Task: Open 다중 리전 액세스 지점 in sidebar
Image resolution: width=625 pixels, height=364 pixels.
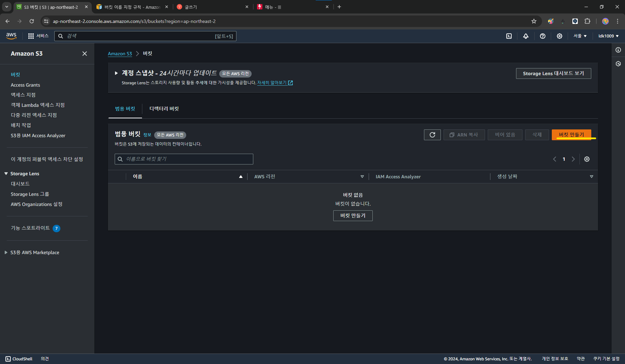Action: [x=34, y=115]
